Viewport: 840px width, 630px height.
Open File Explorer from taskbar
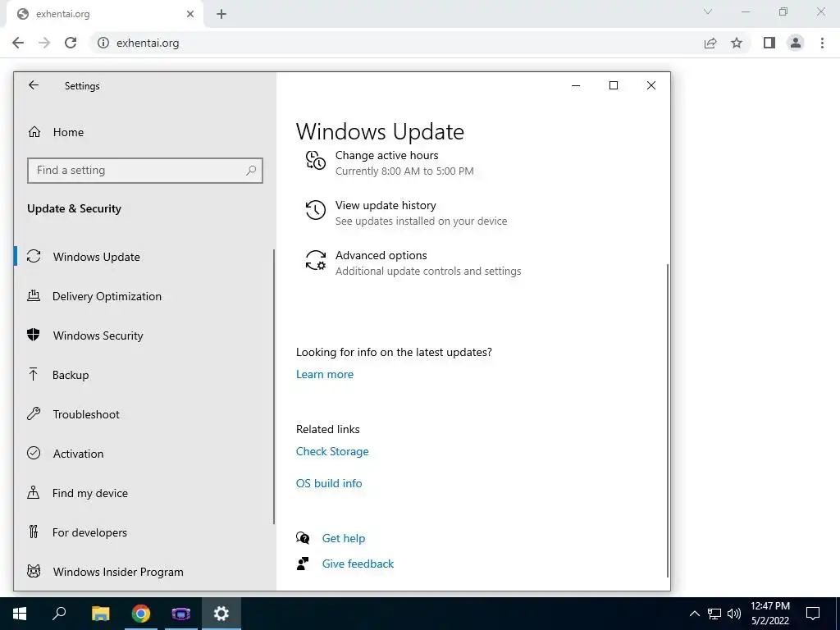(100, 614)
